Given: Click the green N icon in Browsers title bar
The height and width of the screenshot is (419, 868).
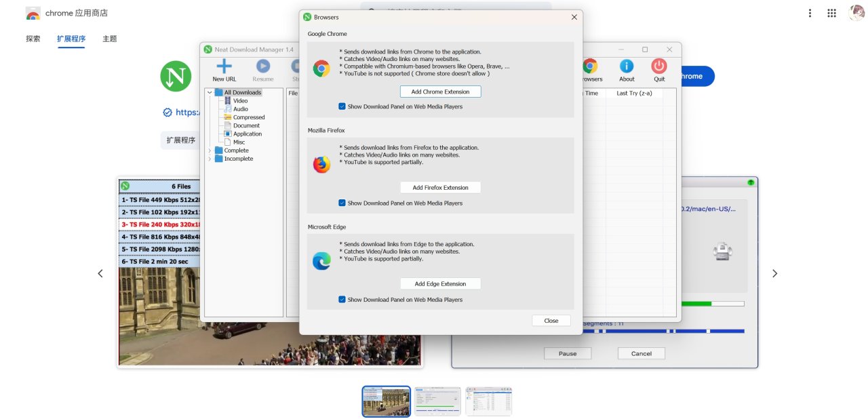Looking at the screenshot, I should pos(307,17).
